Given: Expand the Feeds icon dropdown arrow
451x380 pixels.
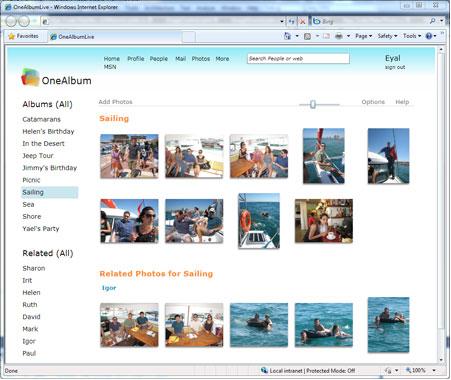Looking at the screenshot, I should [x=317, y=36].
